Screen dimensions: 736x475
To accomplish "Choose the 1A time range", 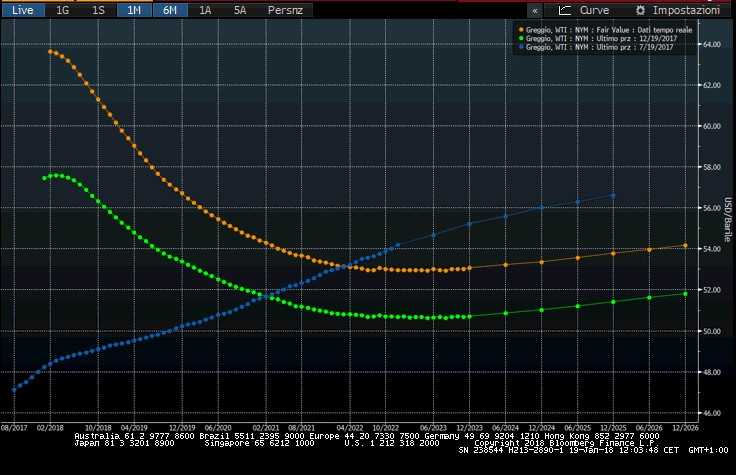I will point(205,9).
